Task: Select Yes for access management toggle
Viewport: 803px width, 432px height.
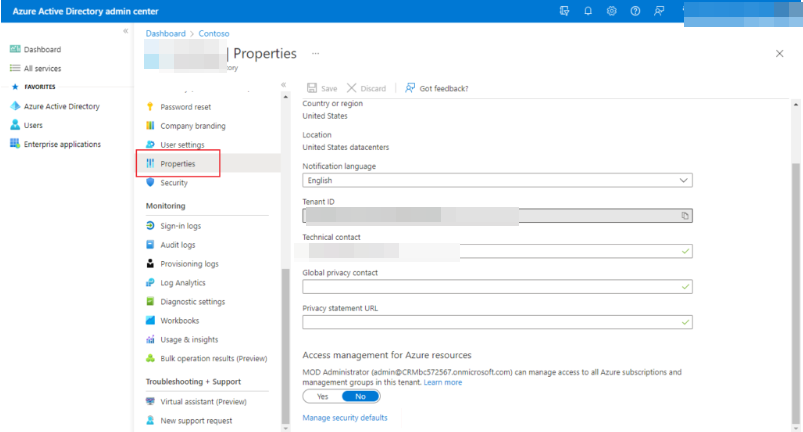Action: [323, 397]
